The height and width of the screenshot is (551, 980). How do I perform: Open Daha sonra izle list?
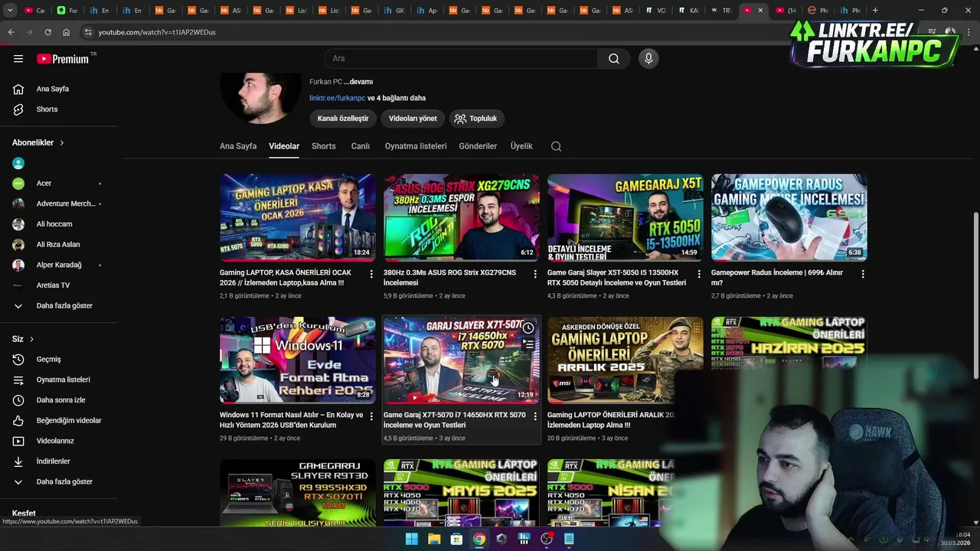point(60,400)
